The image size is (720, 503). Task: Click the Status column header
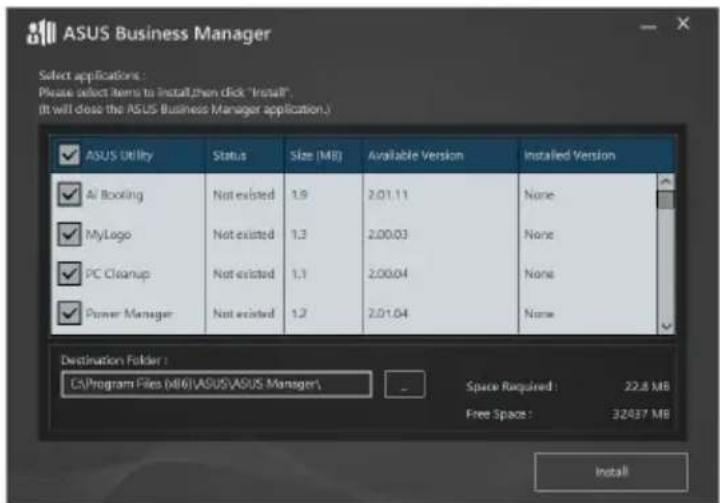point(229,155)
